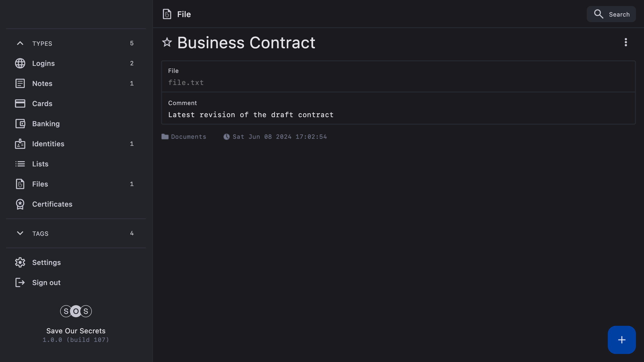The image size is (644, 362).
Task: Open the Files category
Action: coord(40,184)
